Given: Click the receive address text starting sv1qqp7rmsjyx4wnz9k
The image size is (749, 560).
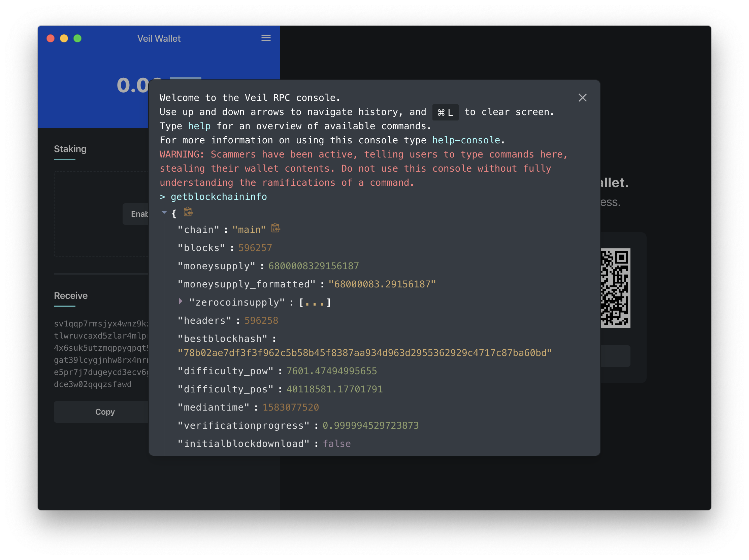Looking at the screenshot, I should pyautogui.click(x=101, y=354).
